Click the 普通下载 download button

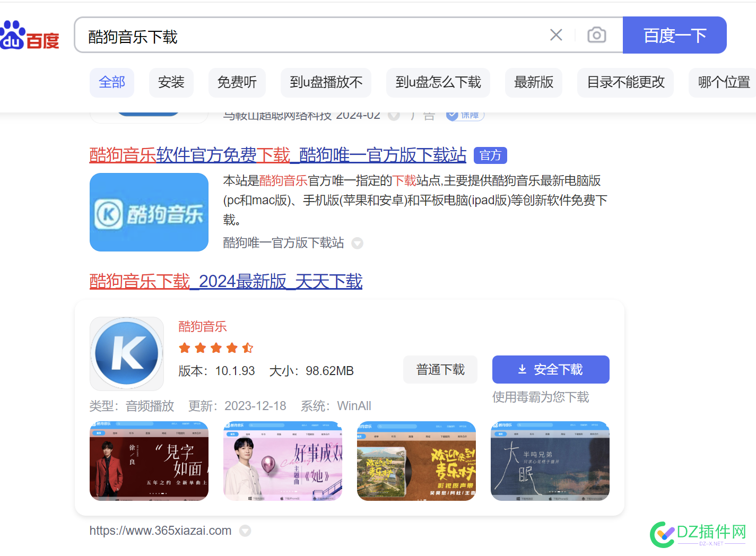[440, 369]
